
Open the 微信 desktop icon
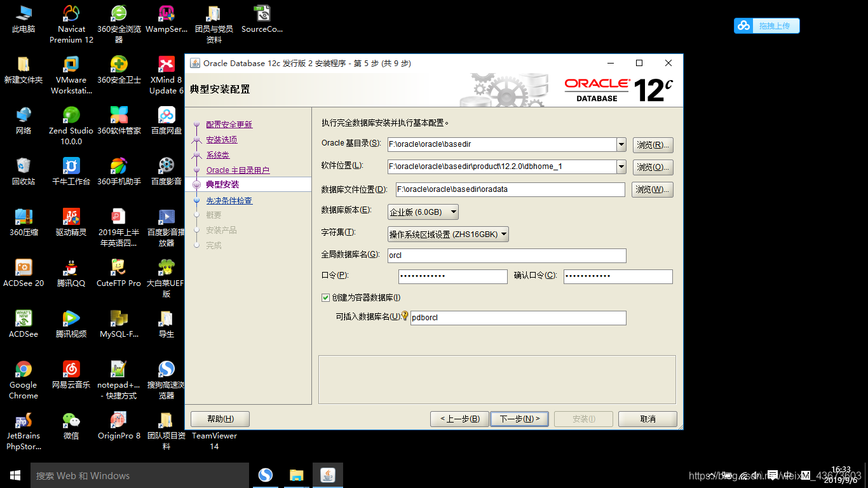[x=71, y=426]
